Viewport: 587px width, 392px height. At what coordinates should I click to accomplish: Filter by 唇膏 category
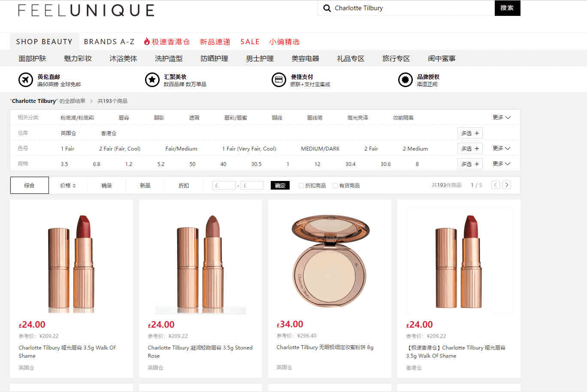(124, 118)
